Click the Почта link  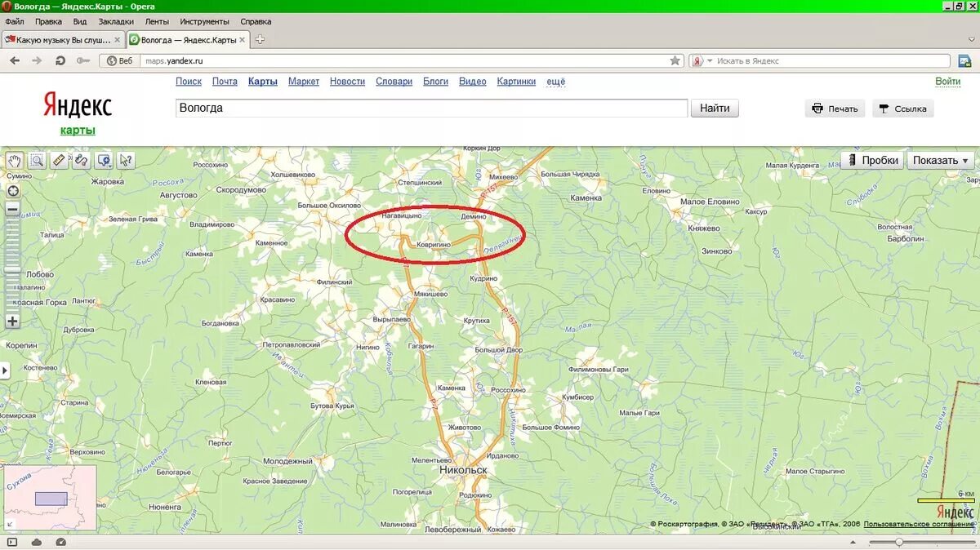pyautogui.click(x=225, y=82)
